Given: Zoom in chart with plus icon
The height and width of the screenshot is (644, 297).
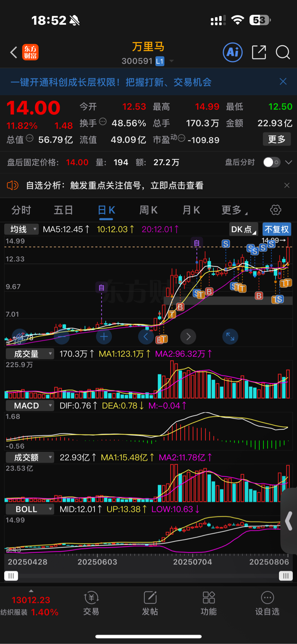Looking at the screenshot, I should 104,337.
